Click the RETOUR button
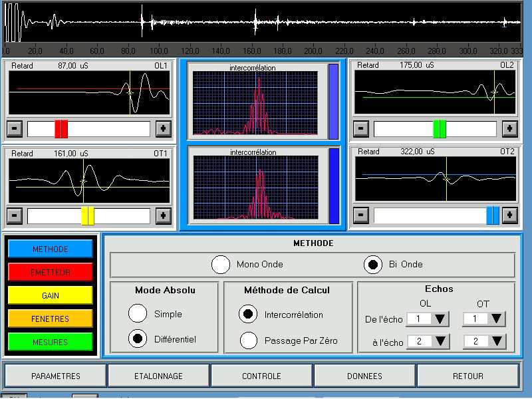 coord(467,376)
